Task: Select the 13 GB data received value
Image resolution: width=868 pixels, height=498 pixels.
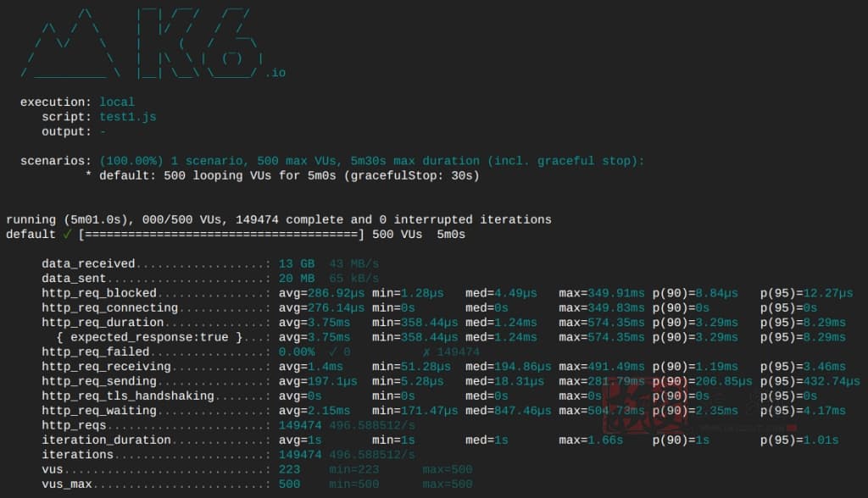Action: 297,264
